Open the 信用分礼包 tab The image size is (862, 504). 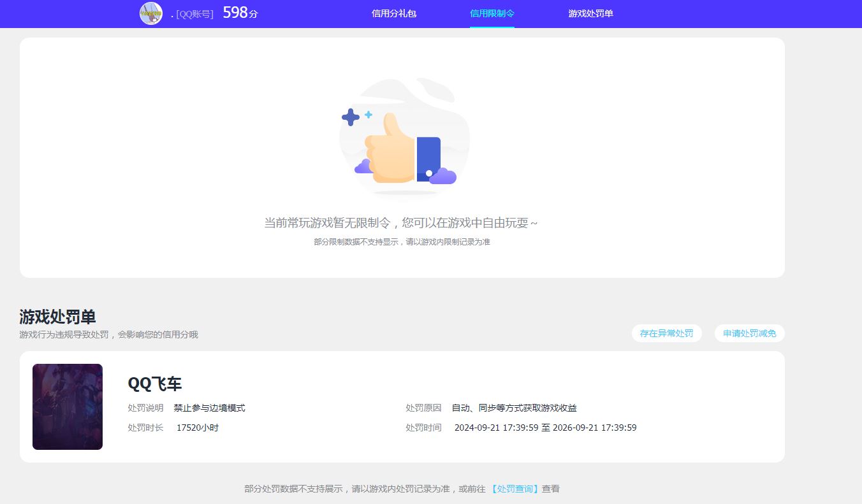(393, 13)
